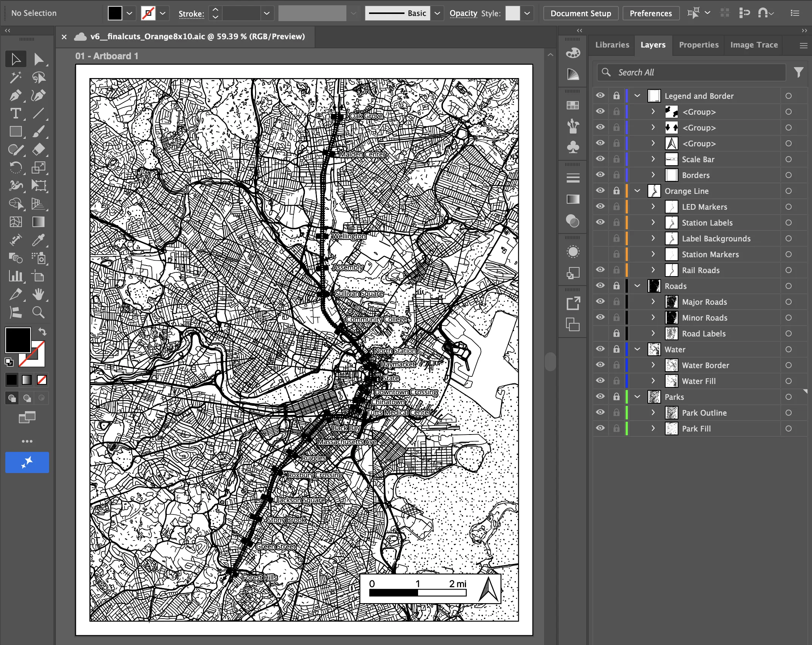Viewport: 812px width, 645px height.
Task: Unlock the Parks layer
Action: (616, 397)
